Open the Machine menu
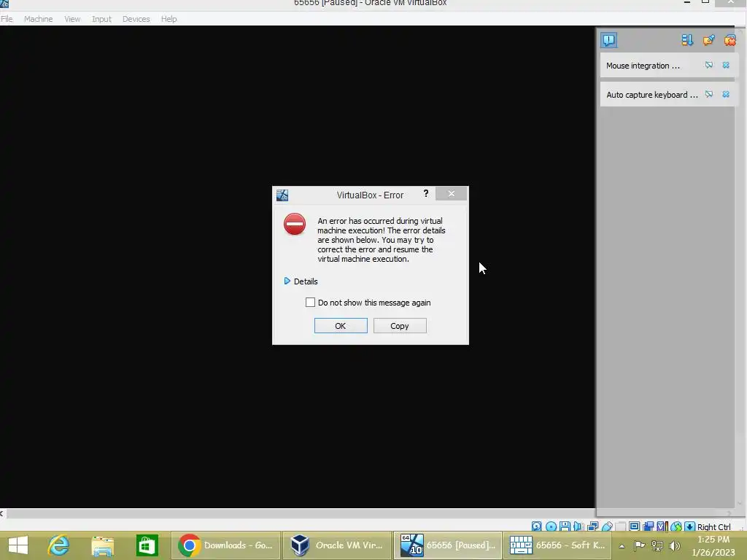The width and height of the screenshot is (747, 560). [x=38, y=19]
